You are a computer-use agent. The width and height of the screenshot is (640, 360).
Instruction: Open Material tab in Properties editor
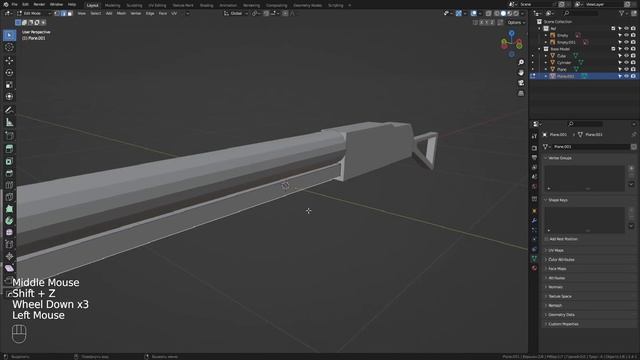(x=534, y=268)
